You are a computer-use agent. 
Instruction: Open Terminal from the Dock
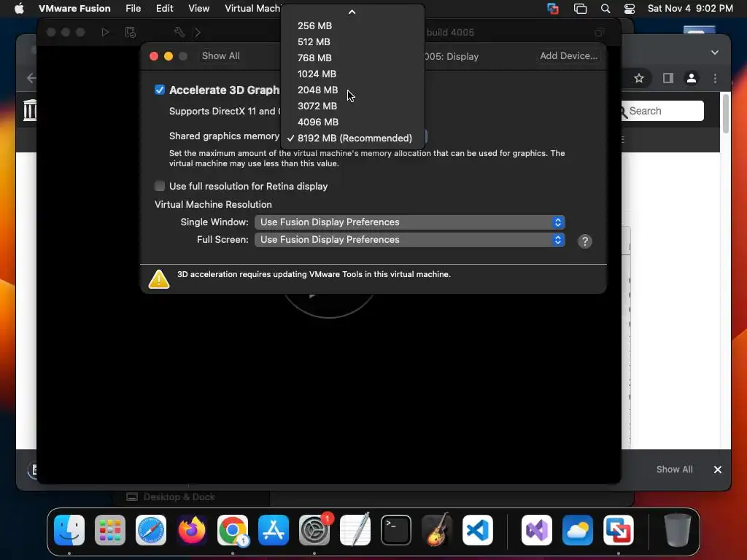coord(396,530)
